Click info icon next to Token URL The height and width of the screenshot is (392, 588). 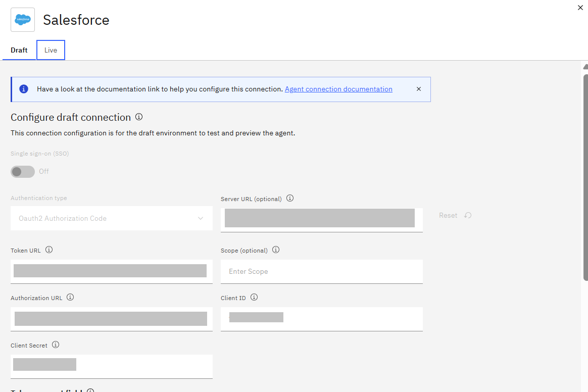point(49,250)
